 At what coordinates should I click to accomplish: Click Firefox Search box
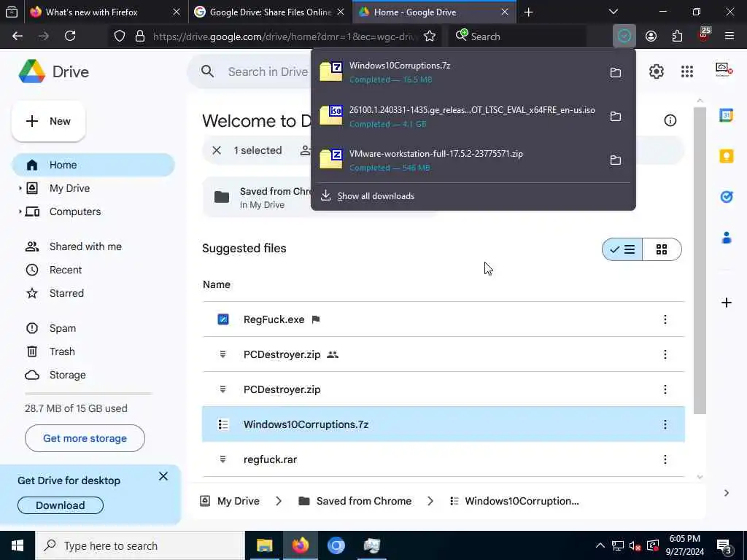[x=519, y=36]
